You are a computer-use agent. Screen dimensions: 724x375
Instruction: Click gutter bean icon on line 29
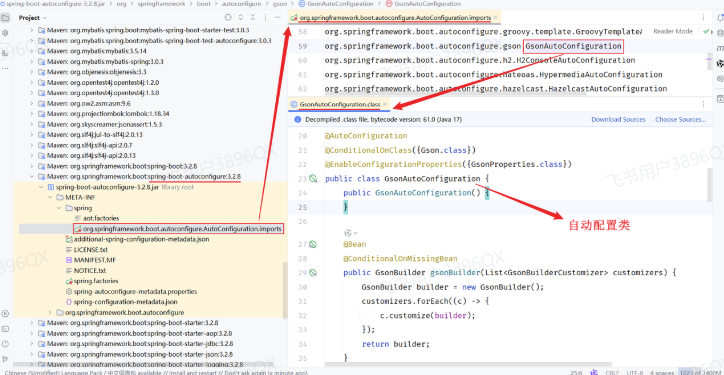click(x=313, y=272)
